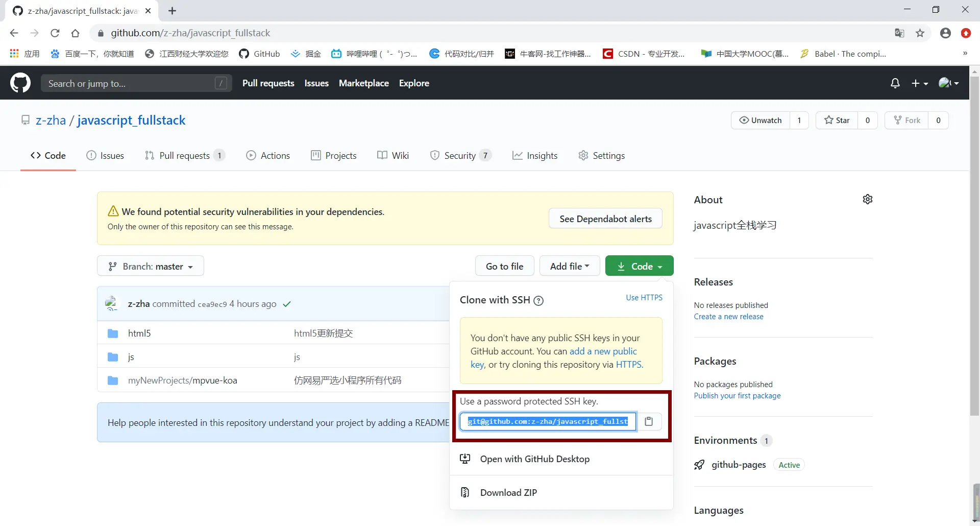Go back to previous page
Image resolution: width=980 pixels, height=526 pixels.
(14, 33)
